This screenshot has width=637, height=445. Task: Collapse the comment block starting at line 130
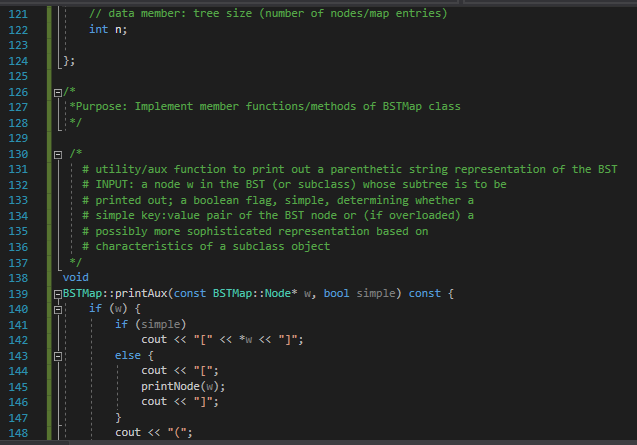pos(58,155)
